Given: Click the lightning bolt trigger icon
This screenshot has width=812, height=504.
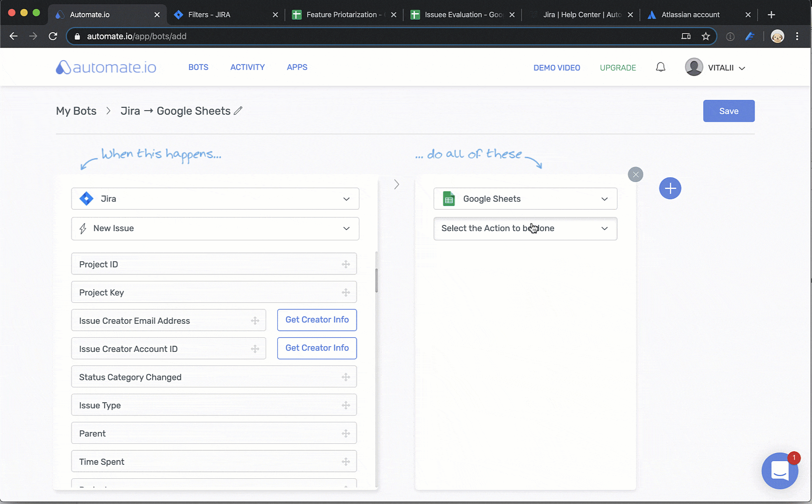Looking at the screenshot, I should 83,228.
